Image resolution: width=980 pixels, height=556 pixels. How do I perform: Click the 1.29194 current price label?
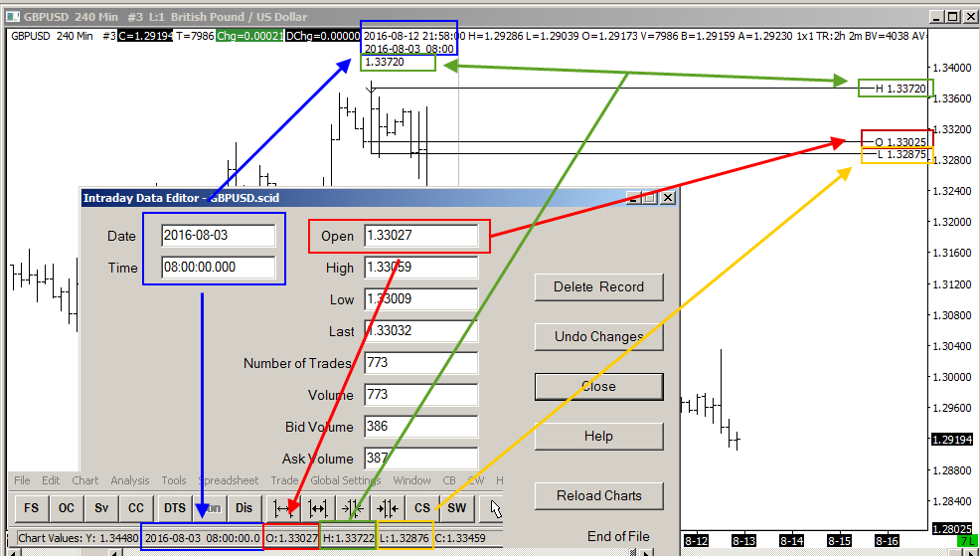point(954,440)
